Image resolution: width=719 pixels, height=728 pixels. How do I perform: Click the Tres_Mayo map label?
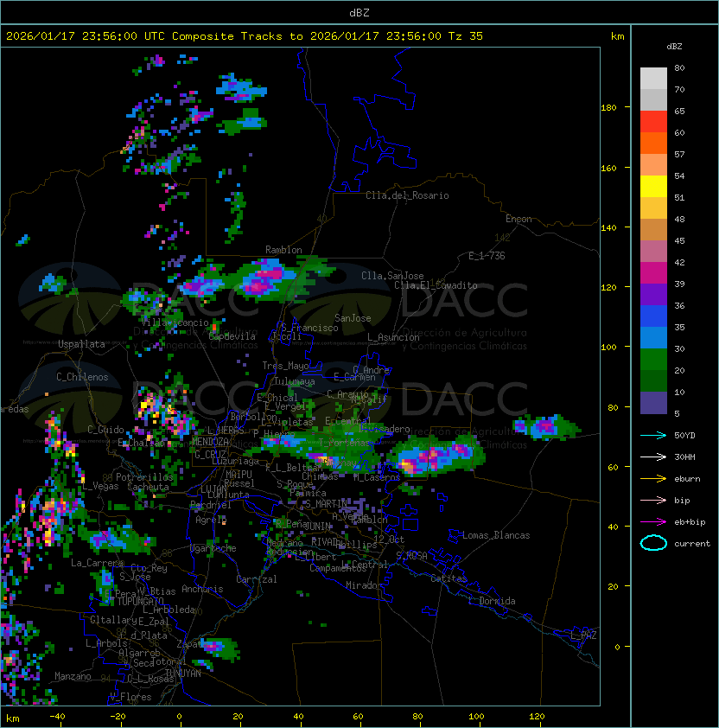(285, 366)
